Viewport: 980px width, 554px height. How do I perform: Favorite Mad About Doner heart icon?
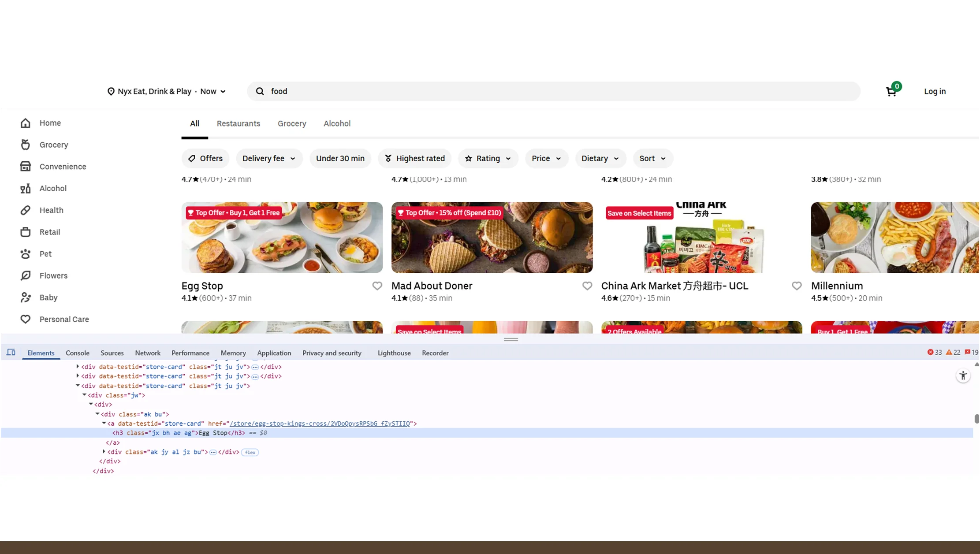tap(587, 286)
